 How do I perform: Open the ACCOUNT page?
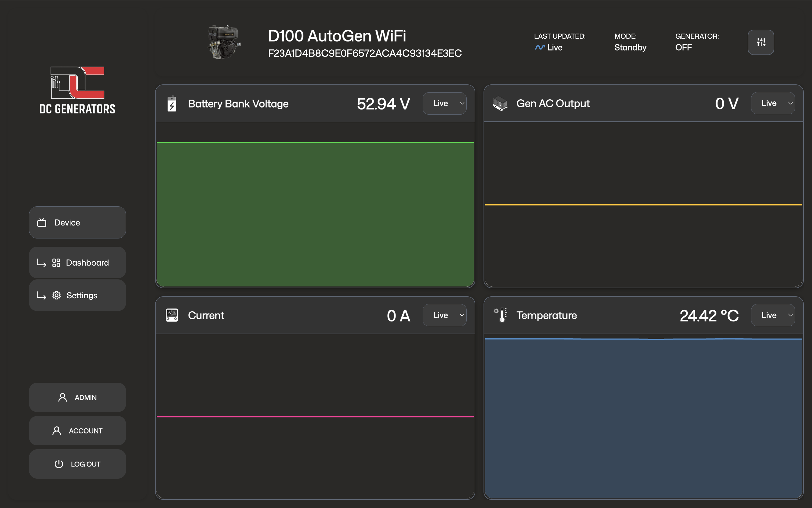pos(78,431)
